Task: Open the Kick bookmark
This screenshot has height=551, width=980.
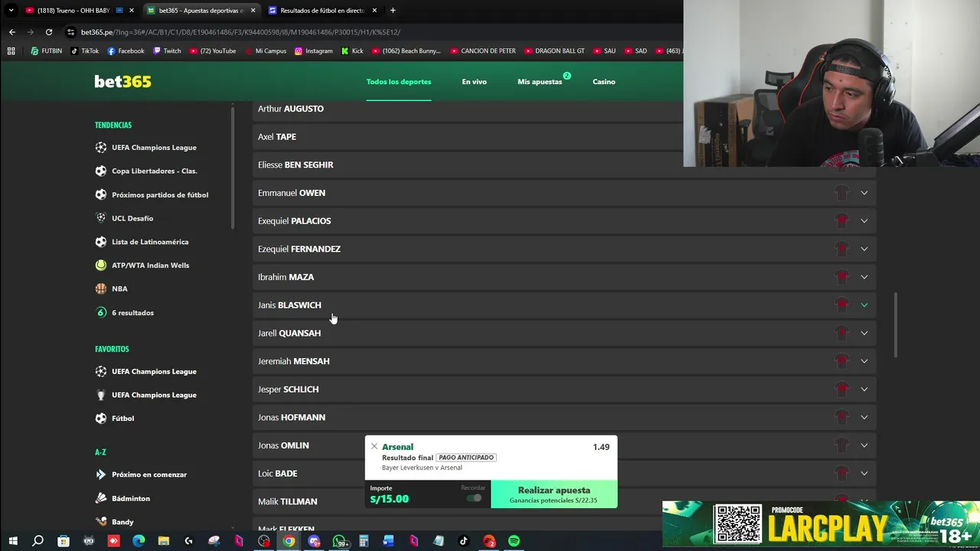Action: click(x=352, y=51)
